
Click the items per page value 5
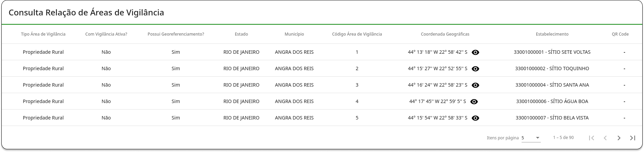pos(523,138)
